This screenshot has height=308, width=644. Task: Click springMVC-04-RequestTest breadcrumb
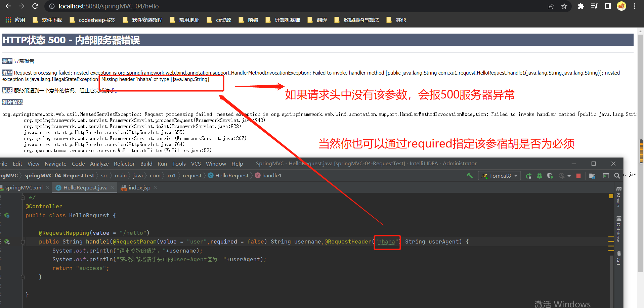[59, 175]
